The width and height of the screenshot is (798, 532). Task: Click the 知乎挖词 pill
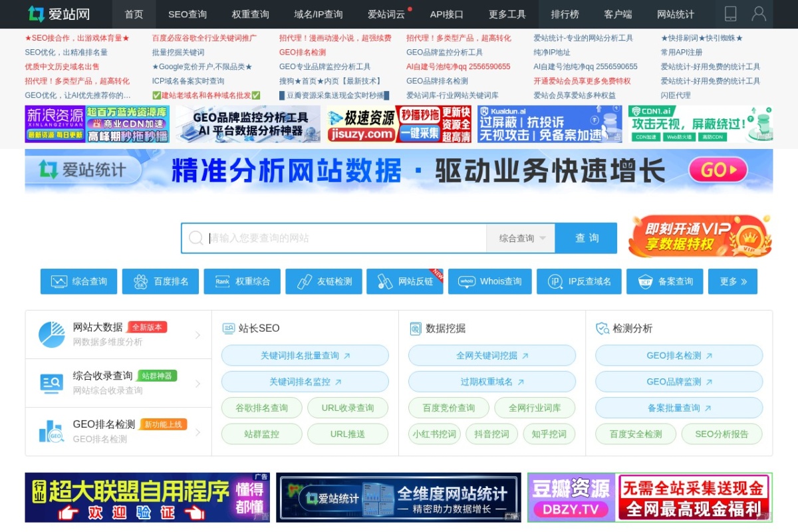[x=549, y=434]
